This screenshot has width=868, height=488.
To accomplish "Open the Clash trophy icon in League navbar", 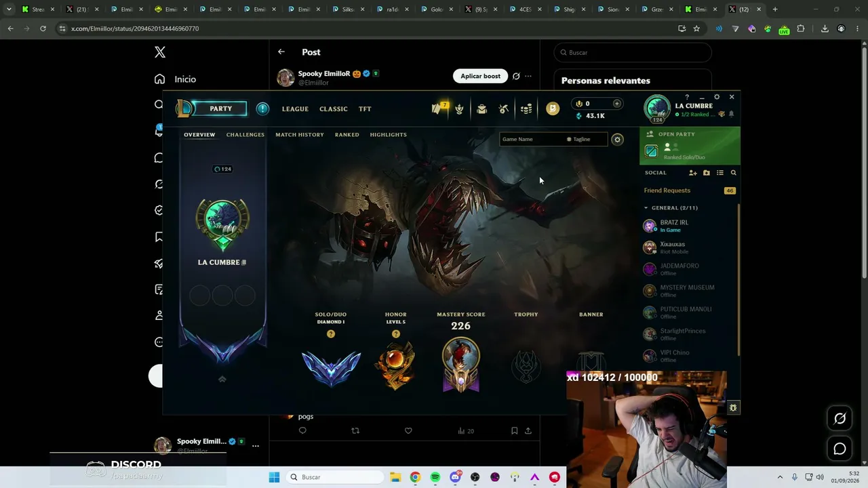I will tap(459, 108).
